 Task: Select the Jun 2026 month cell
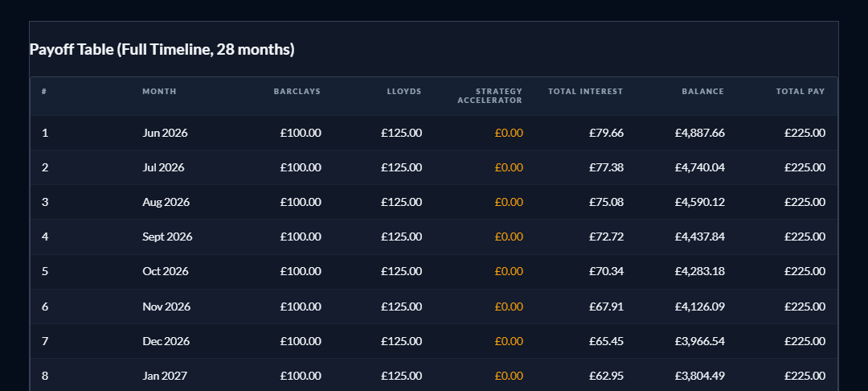coord(165,133)
